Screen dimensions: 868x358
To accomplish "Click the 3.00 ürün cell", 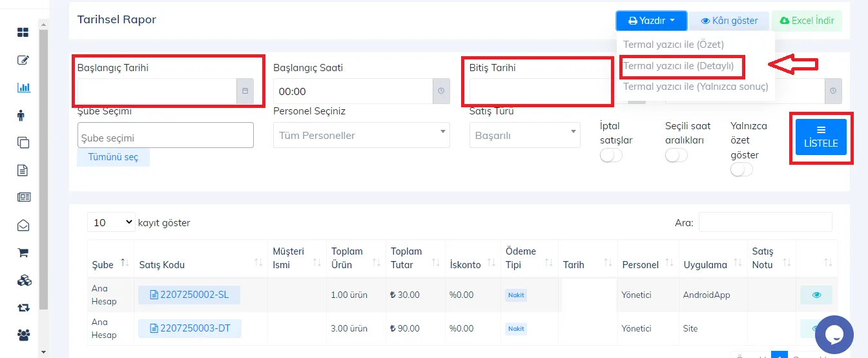I will coord(356,328).
